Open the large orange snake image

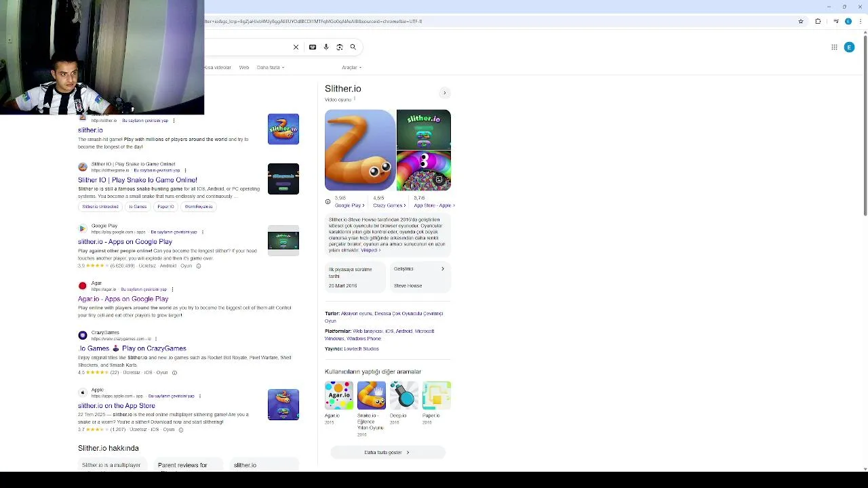(x=360, y=150)
